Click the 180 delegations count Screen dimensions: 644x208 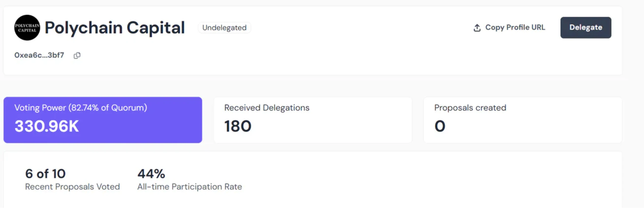pyautogui.click(x=238, y=126)
